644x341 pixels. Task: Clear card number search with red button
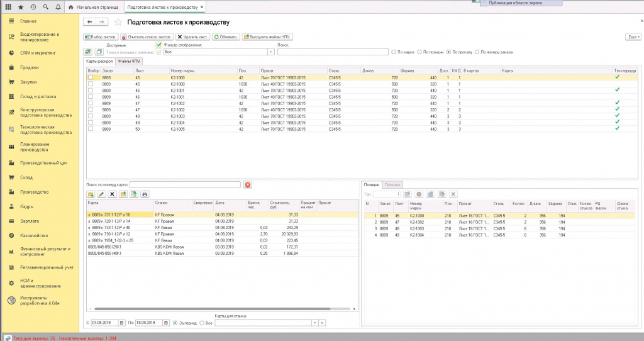tap(248, 185)
